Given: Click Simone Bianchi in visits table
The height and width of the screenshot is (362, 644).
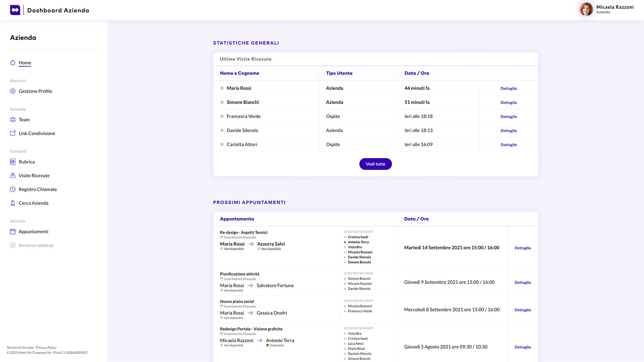Looking at the screenshot, I should (243, 102).
